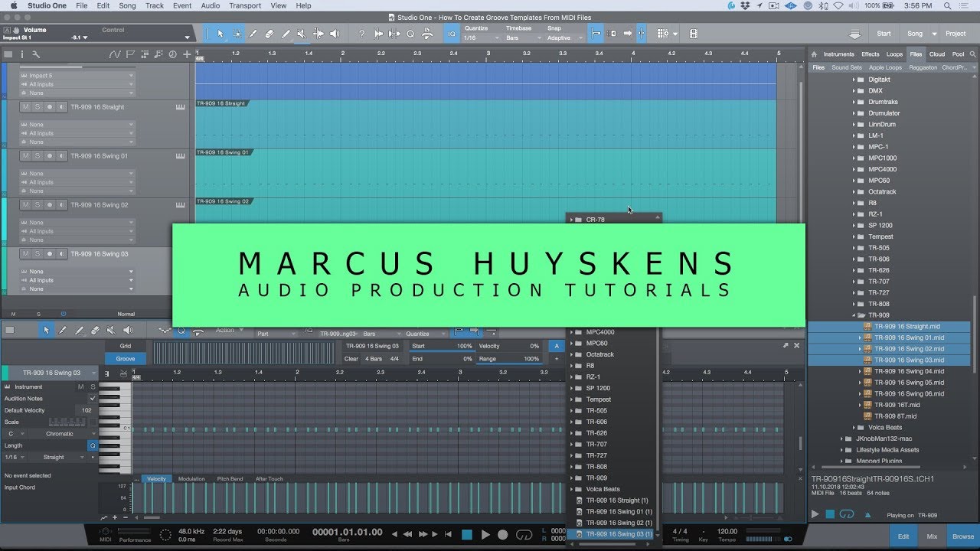This screenshot has width=980, height=551.
Task: Select the Eraser tool in editor toolbar
Action: pyautogui.click(x=95, y=330)
